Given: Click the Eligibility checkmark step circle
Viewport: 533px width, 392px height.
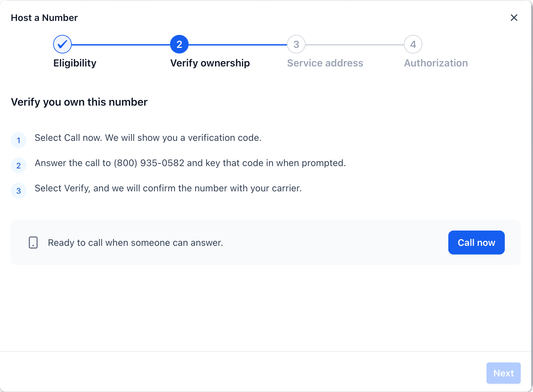Looking at the screenshot, I should pyautogui.click(x=62, y=44).
